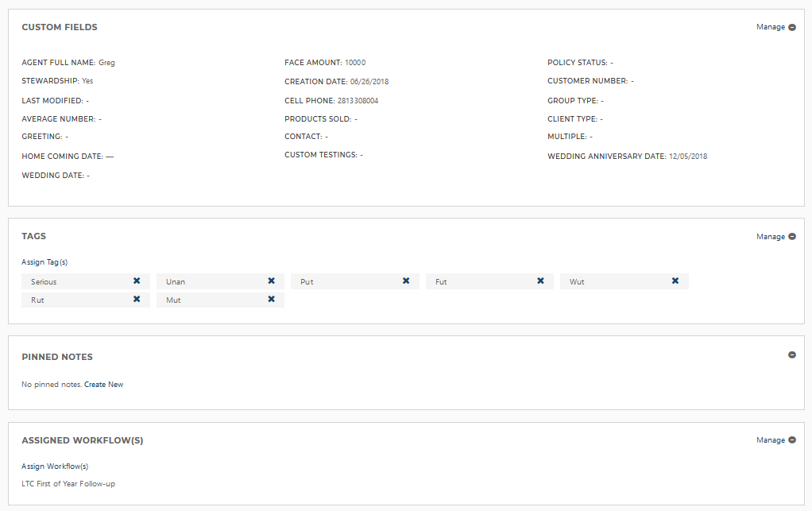The width and height of the screenshot is (812, 511).
Task: Click the Last Modified field label
Action: (x=52, y=100)
